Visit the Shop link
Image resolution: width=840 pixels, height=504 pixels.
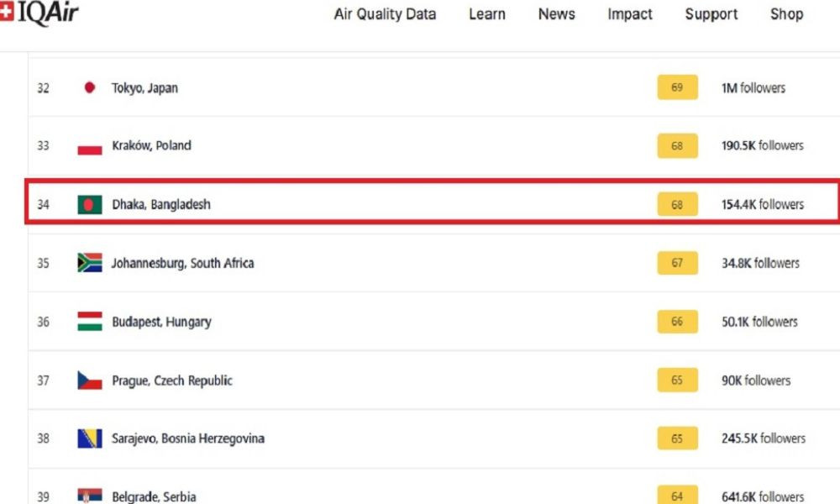tap(786, 14)
